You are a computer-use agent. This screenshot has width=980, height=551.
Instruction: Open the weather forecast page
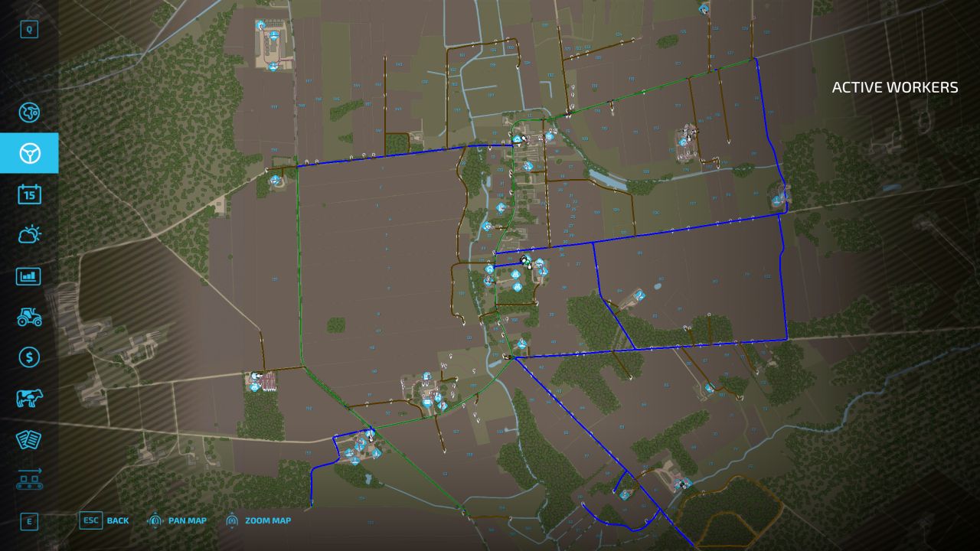[x=29, y=235]
